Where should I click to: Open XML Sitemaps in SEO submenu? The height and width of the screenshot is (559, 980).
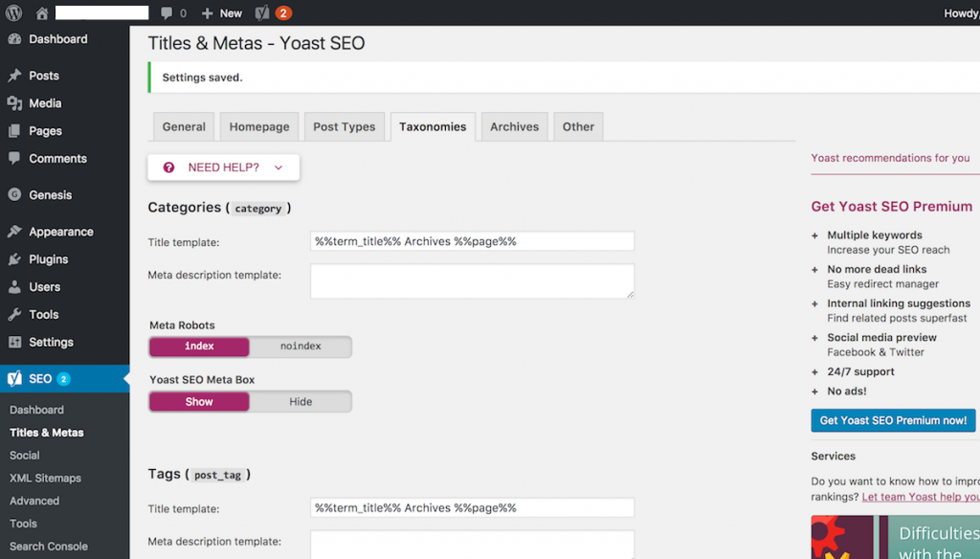pyautogui.click(x=45, y=479)
